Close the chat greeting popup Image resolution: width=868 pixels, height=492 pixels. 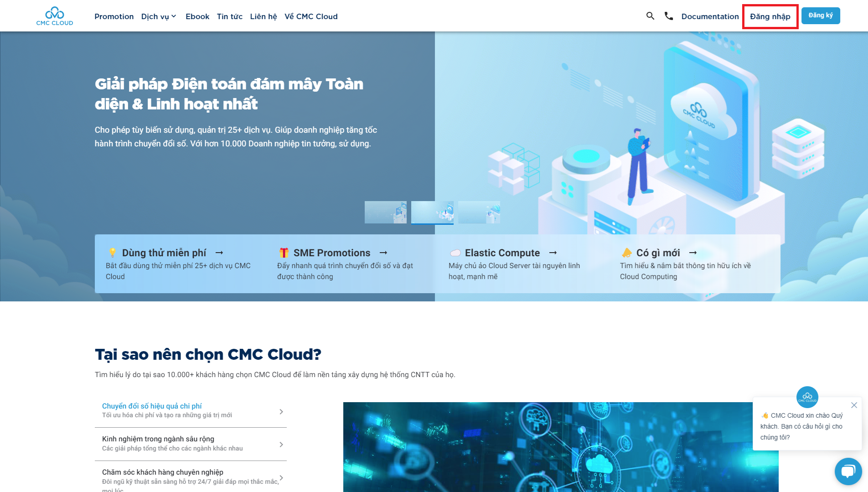point(854,405)
